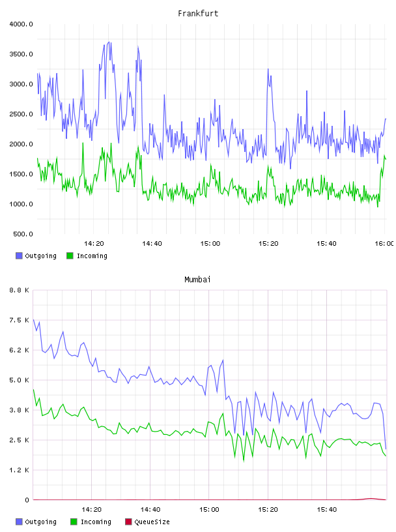This screenshot has height=532, width=396.
Task: Click the red QueueSize swatch in Mumbai legend
Action: pyautogui.click(x=128, y=522)
